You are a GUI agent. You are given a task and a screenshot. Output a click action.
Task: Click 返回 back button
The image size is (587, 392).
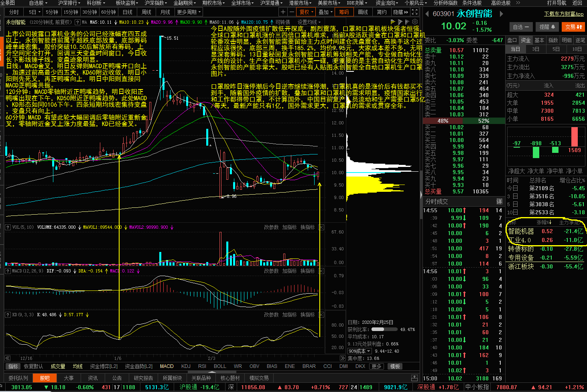pyautogui.click(x=577, y=3)
